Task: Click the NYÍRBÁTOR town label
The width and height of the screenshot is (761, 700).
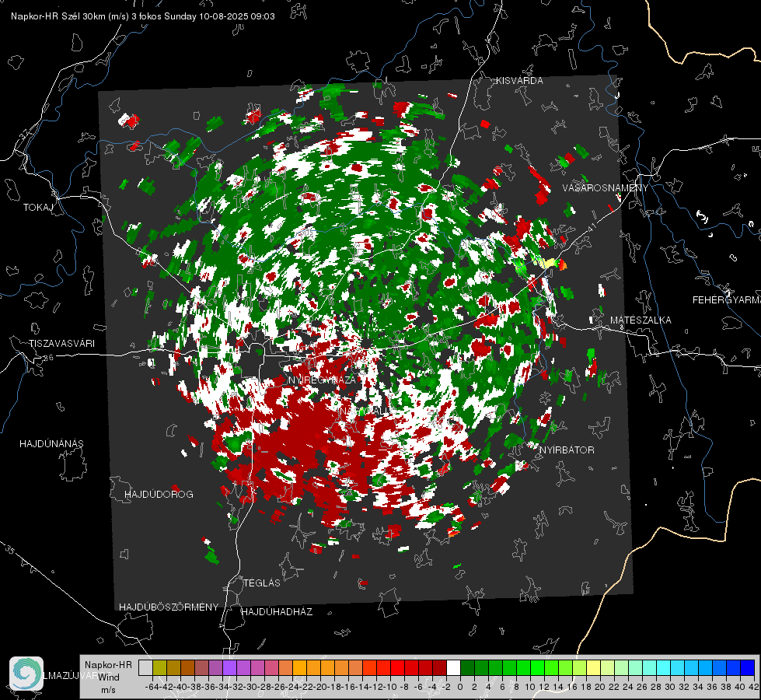Action: (x=567, y=450)
